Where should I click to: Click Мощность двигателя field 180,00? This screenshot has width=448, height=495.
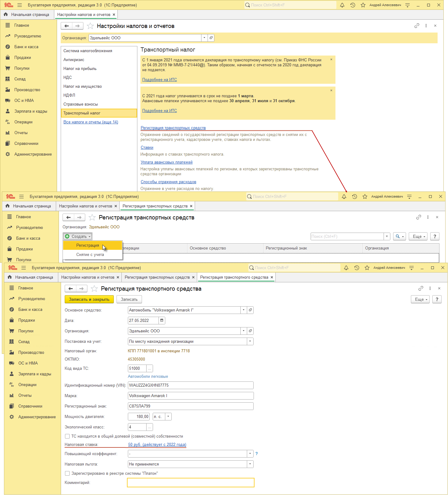139,416
